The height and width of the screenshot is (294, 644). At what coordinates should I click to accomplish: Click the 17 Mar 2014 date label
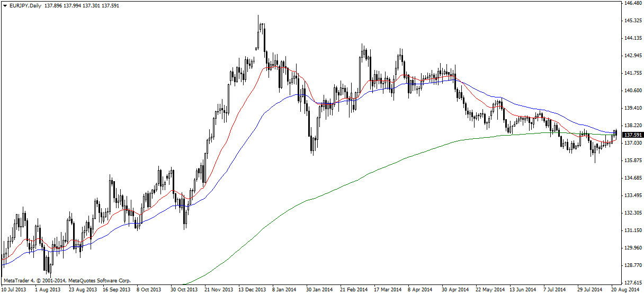[x=388, y=290]
